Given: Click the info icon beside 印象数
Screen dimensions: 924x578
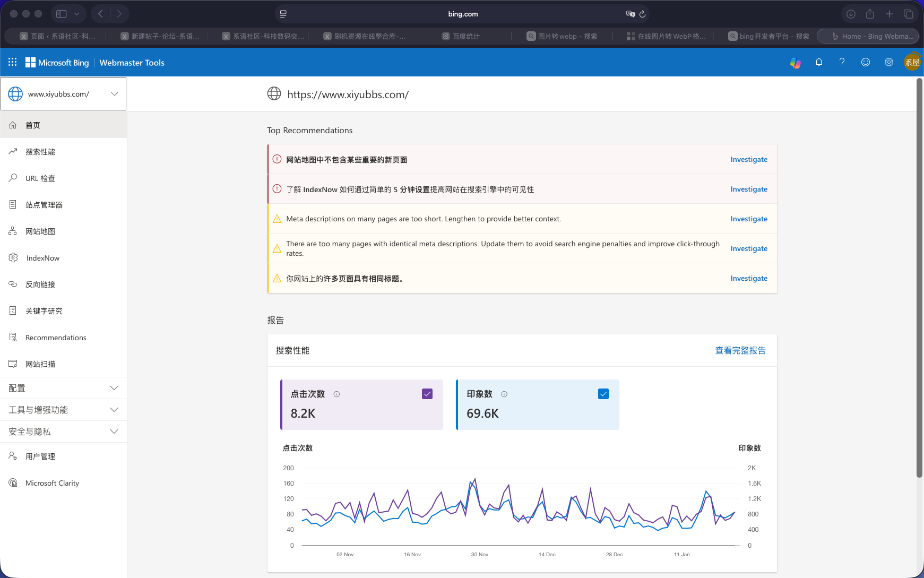Looking at the screenshot, I should [504, 394].
